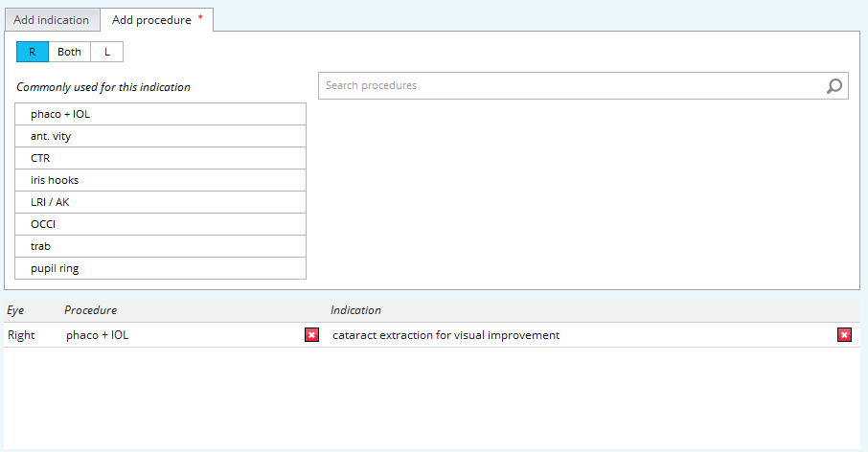Pick iris hooks procedure
This screenshot has height=452, width=868.
[x=161, y=180]
